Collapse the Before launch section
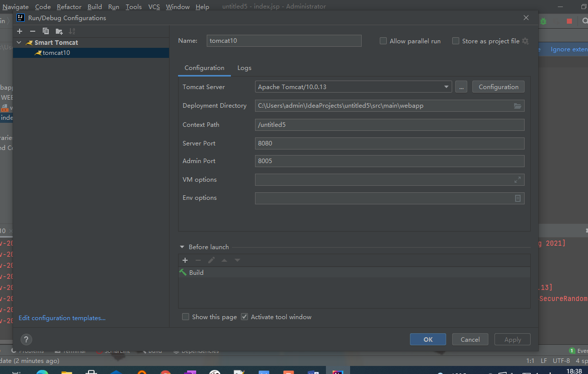 click(x=182, y=247)
